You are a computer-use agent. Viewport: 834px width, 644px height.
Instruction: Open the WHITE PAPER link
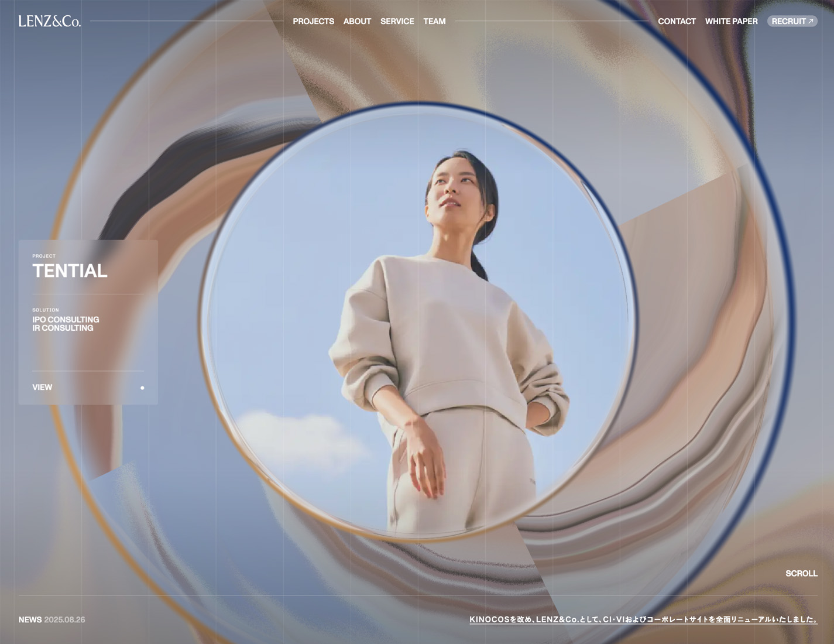click(x=731, y=21)
